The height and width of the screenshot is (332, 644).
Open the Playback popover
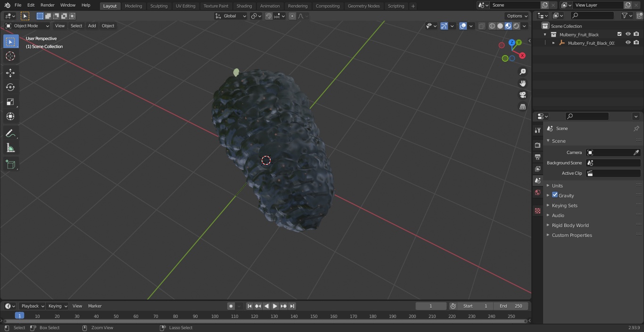33,306
